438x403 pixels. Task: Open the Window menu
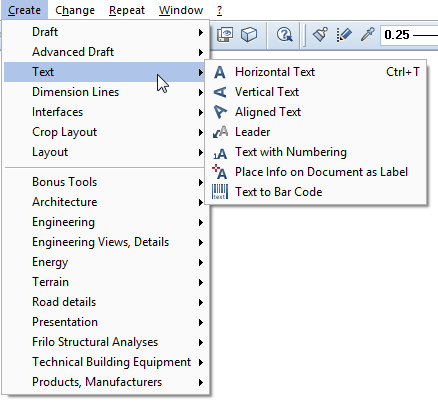(181, 10)
